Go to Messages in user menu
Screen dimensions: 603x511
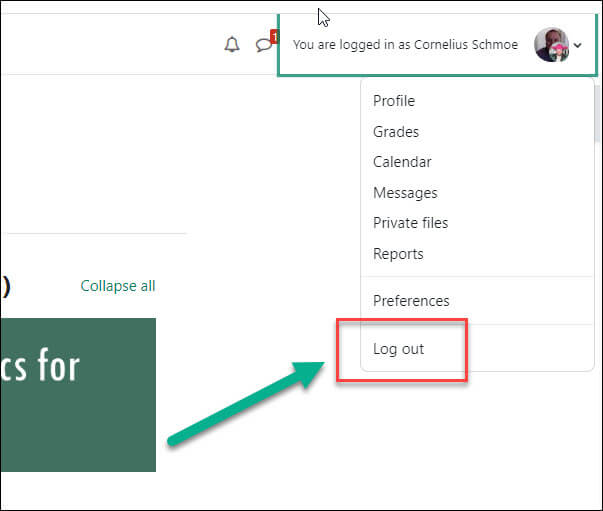pyautogui.click(x=405, y=193)
